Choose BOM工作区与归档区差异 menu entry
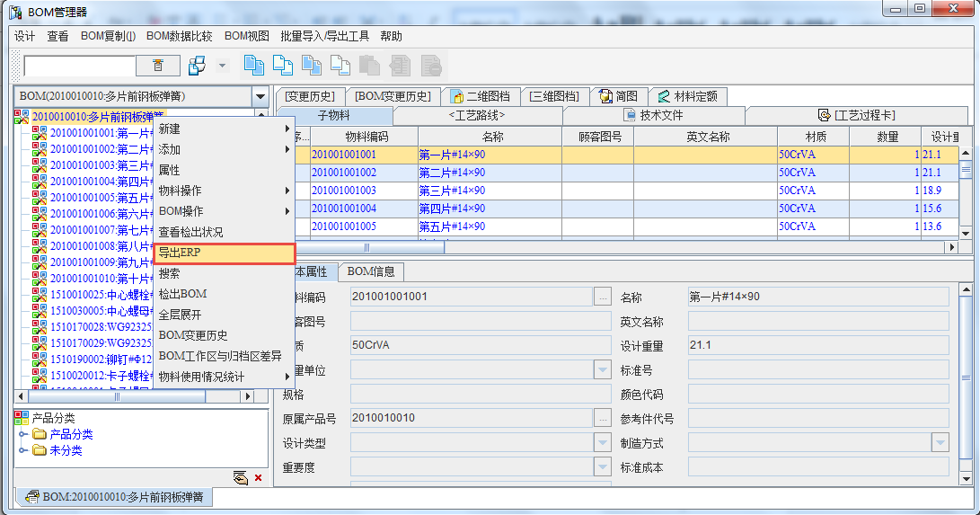 click(224, 356)
